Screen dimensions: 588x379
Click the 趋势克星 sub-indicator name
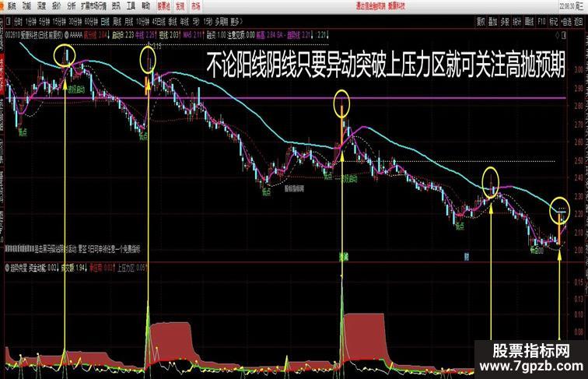click(x=19, y=268)
